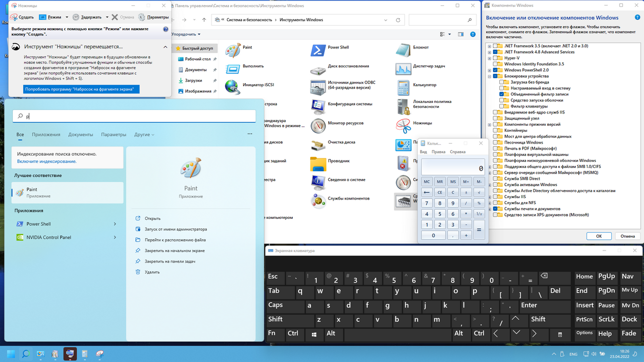
Task: Click OK in Компоненты Windows dialog
Action: 599,236
